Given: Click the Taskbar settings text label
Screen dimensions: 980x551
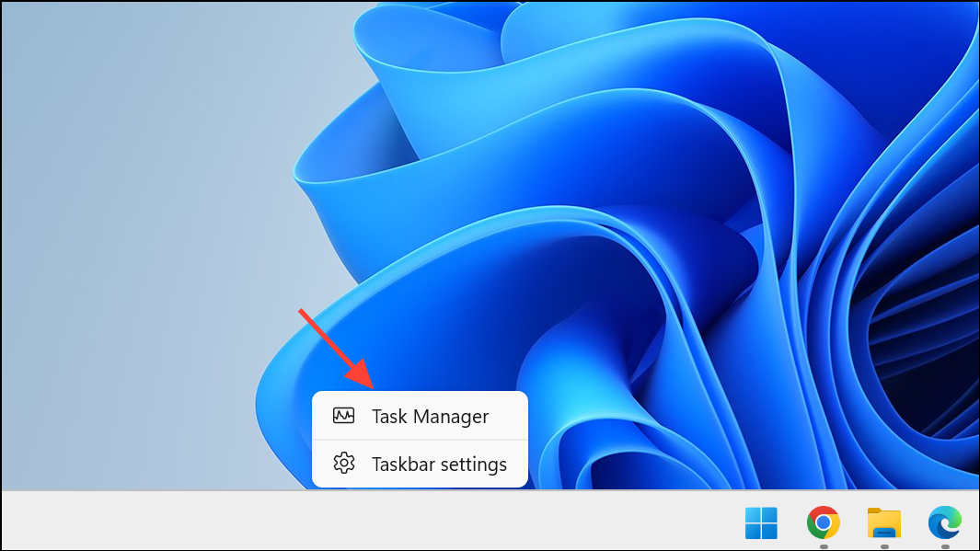Looking at the screenshot, I should pos(439,464).
